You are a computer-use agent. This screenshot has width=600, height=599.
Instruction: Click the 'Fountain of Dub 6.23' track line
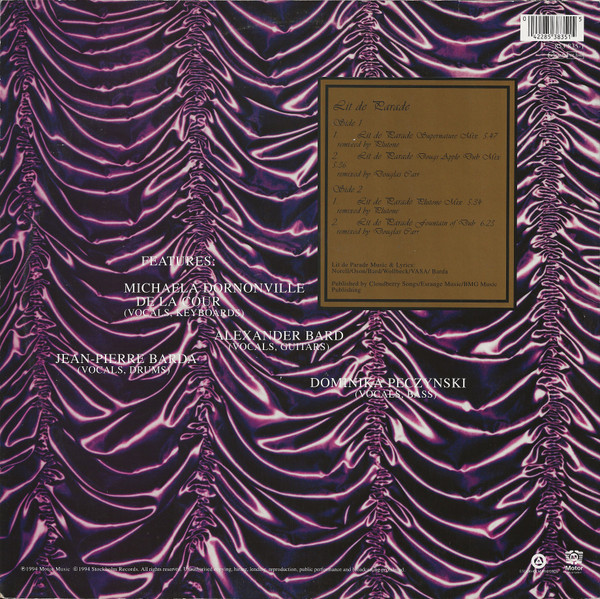pos(413,223)
